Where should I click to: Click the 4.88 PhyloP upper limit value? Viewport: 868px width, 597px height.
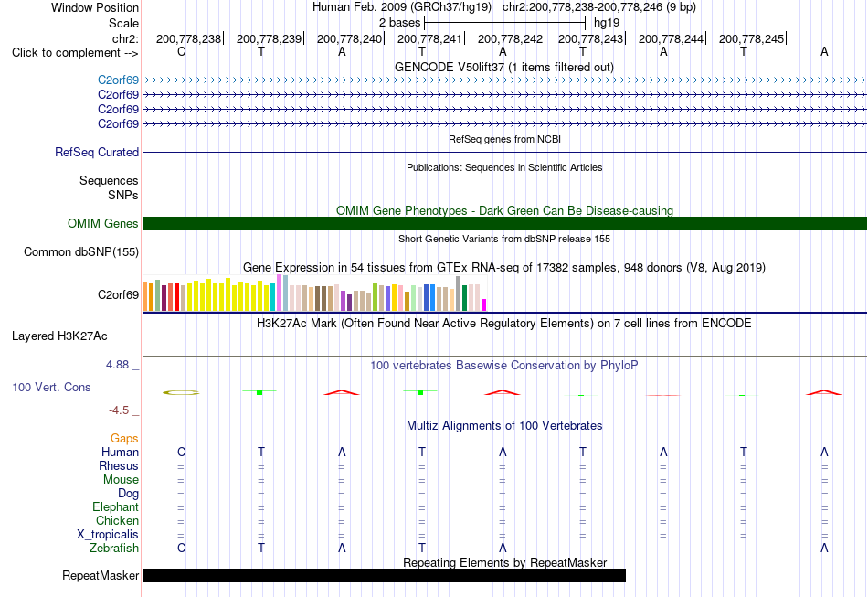117,365
